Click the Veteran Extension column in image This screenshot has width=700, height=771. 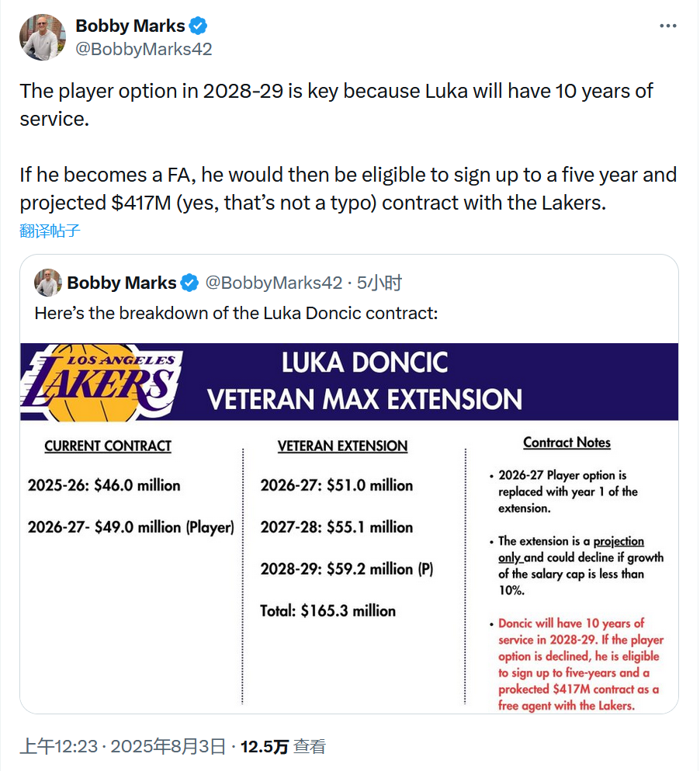347,529
